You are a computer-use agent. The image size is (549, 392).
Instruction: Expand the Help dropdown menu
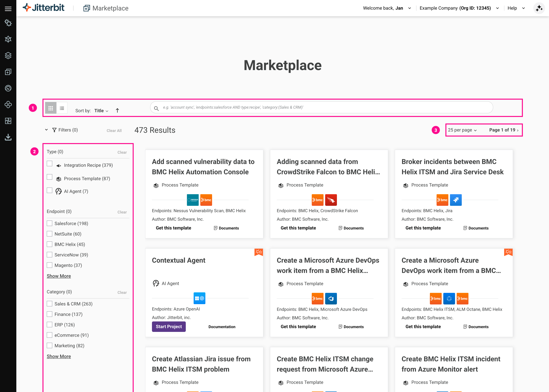(516, 8)
